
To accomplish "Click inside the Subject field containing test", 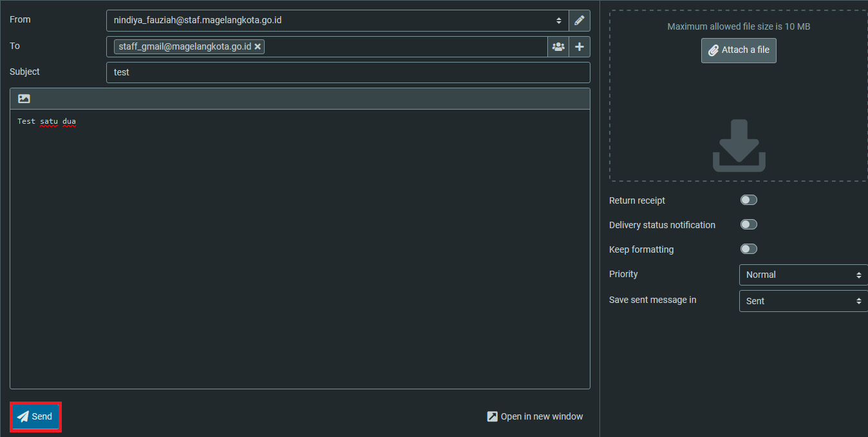I will point(348,72).
